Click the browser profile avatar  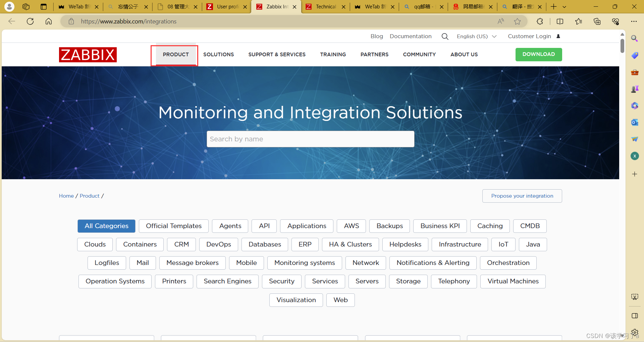pyautogui.click(x=9, y=6)
